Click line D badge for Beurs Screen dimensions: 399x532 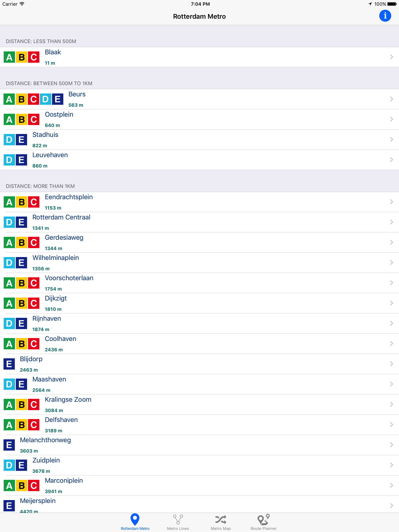coord(45,99)
